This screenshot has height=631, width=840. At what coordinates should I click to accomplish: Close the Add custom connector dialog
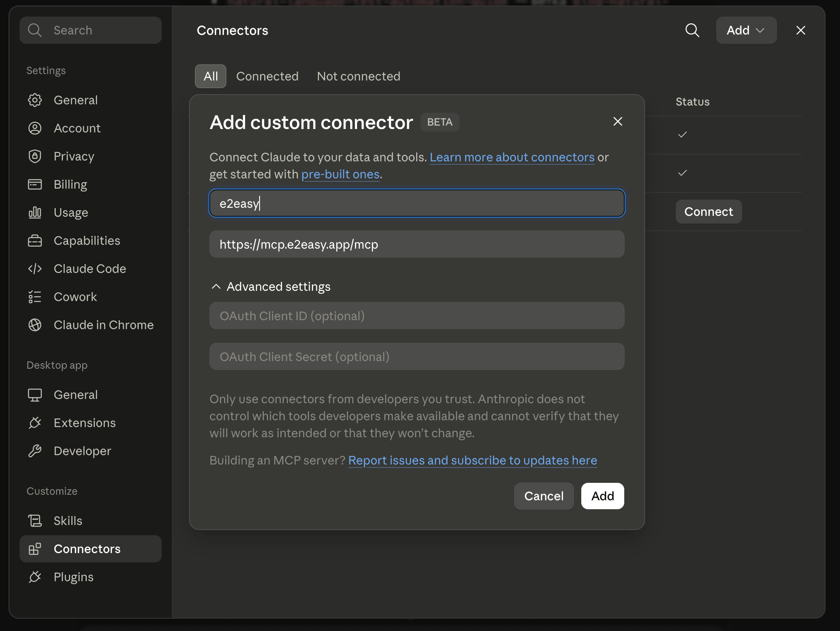coord(617,121)
